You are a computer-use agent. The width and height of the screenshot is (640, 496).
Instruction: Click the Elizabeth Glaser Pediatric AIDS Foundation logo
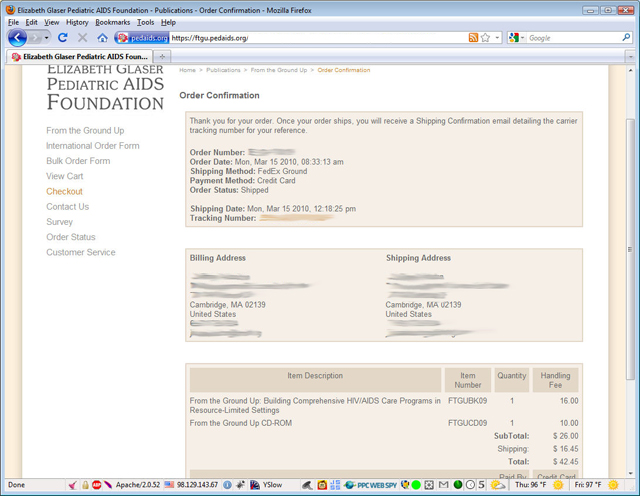105,87
